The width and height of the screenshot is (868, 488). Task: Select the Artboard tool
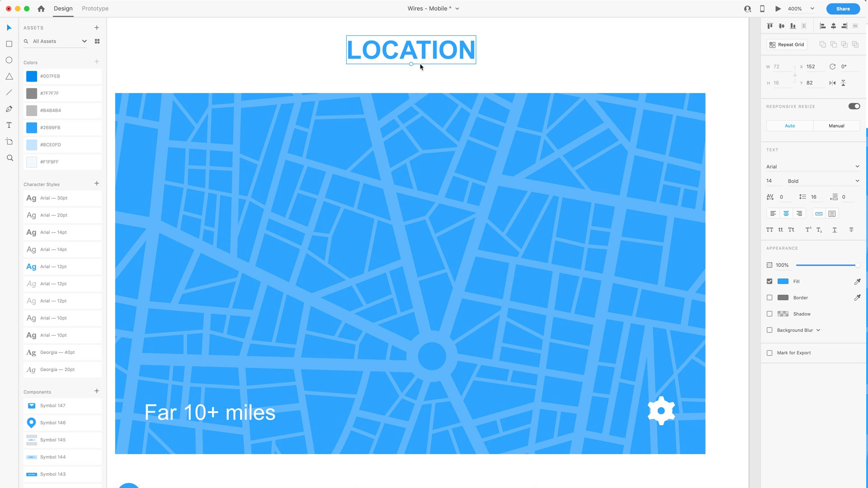[9, 142]
